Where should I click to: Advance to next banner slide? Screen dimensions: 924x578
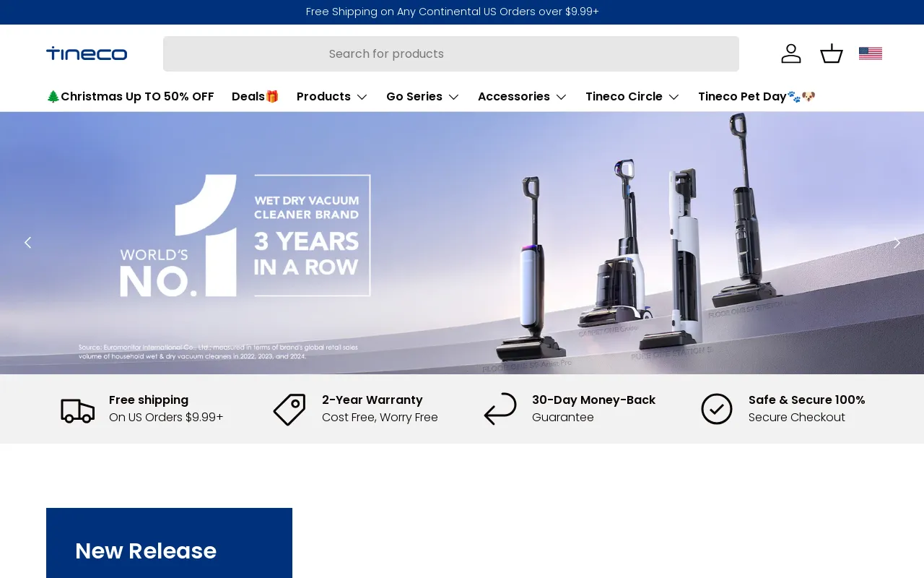(897, 243)
